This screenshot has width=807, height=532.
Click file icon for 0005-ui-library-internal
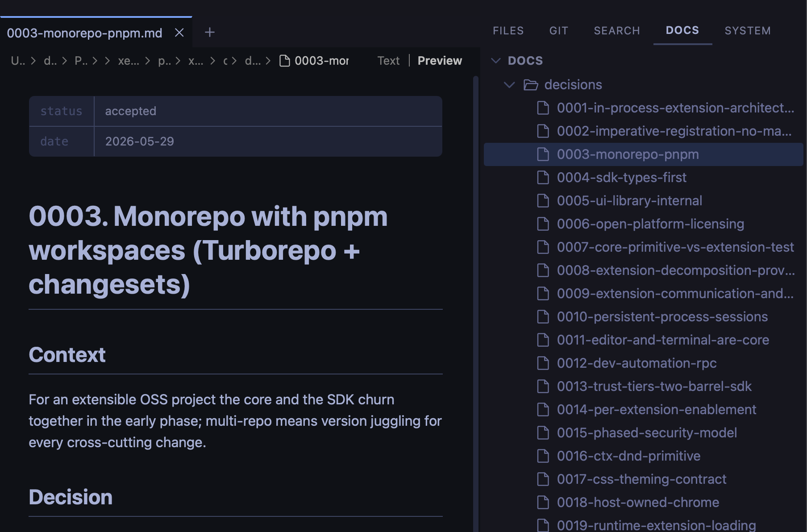point(543,201)
